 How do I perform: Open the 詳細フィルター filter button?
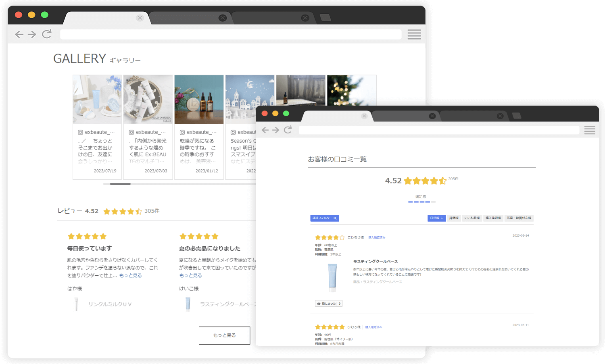point(324,218)
